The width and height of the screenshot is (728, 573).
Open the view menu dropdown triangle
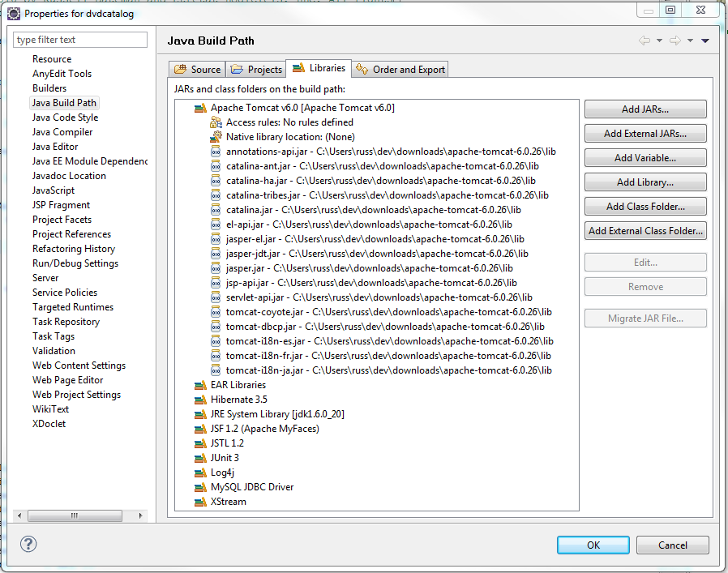click(704, 41)
